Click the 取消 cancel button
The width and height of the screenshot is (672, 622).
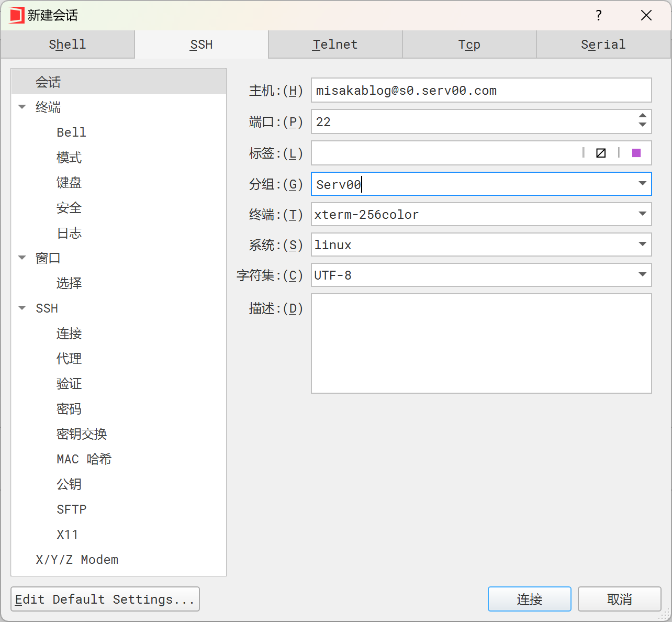(619, 599)
